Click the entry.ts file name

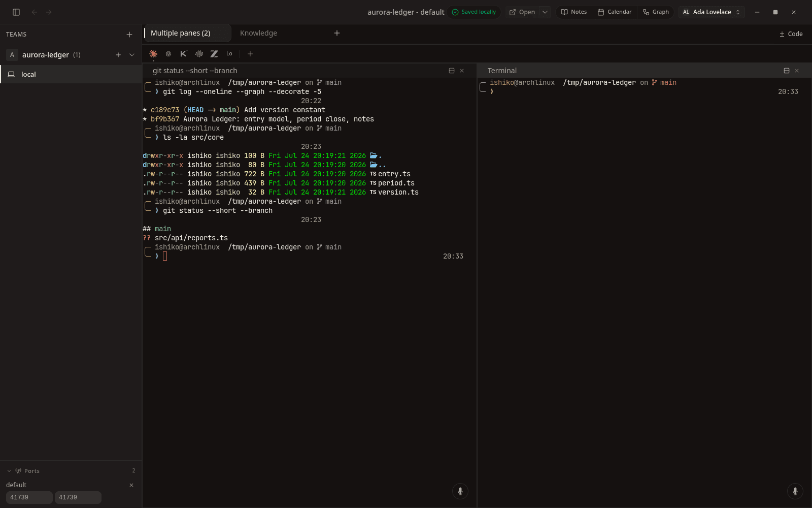tap(394, 174)
